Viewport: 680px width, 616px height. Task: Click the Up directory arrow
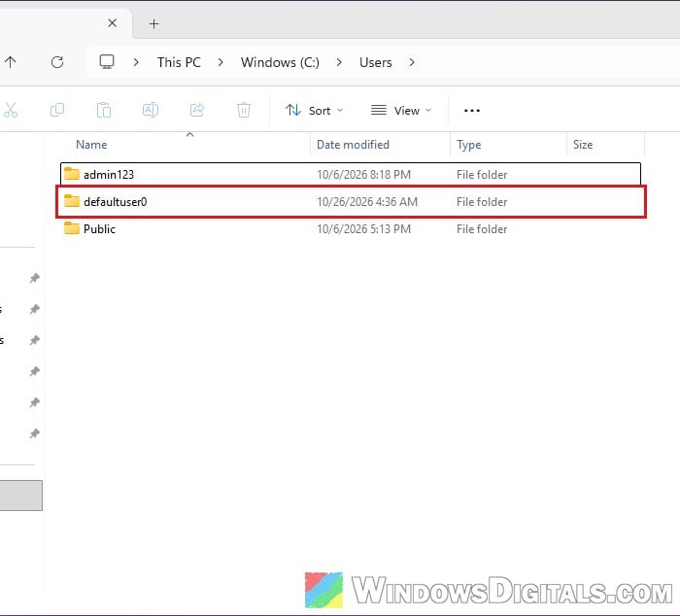pos(11,62)
